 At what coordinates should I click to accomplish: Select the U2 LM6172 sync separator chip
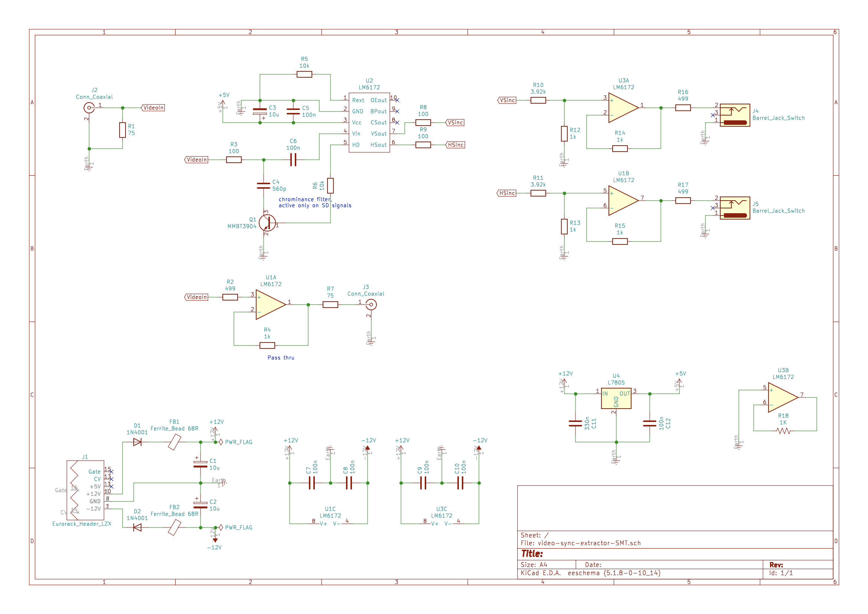point(369,123)
